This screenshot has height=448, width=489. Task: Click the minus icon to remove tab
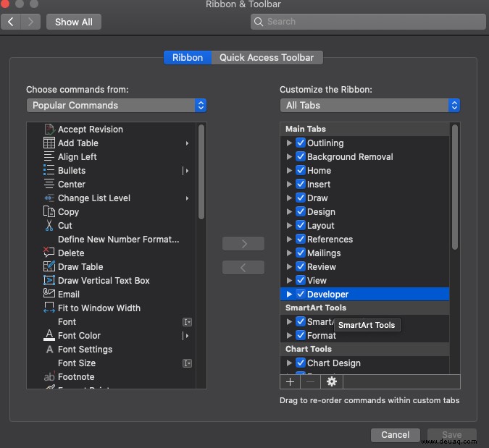pyautogui.click(x=310, y=381)
